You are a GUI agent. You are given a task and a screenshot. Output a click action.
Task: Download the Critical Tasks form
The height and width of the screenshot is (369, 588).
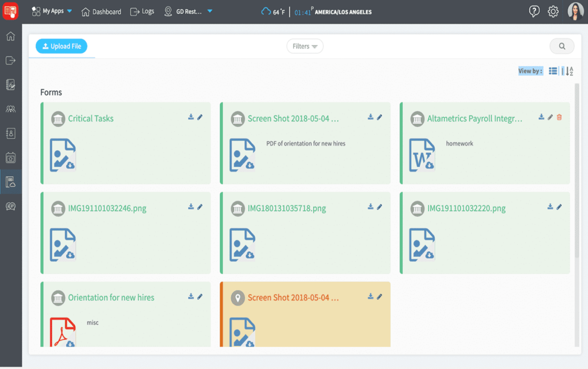tap(191, 117)
